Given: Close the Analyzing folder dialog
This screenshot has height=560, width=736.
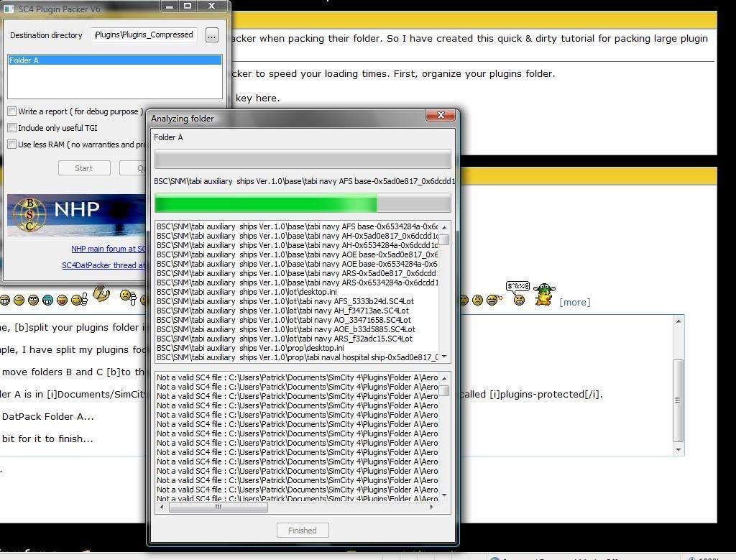Looking at the screenshot, I should pos(441,116).
